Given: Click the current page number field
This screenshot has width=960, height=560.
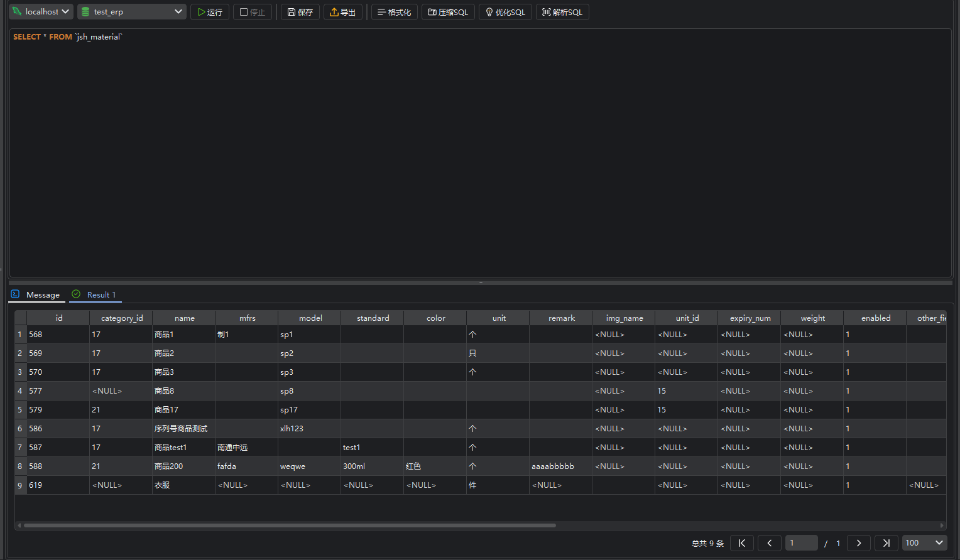Looking at the screenshot, I should pyautogui.click(x=802, y=543).
